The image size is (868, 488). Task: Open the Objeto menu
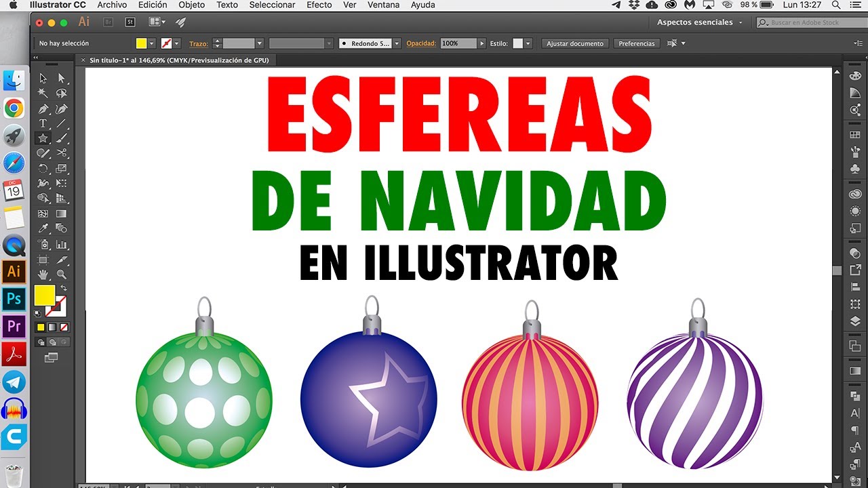coord(192,5)
